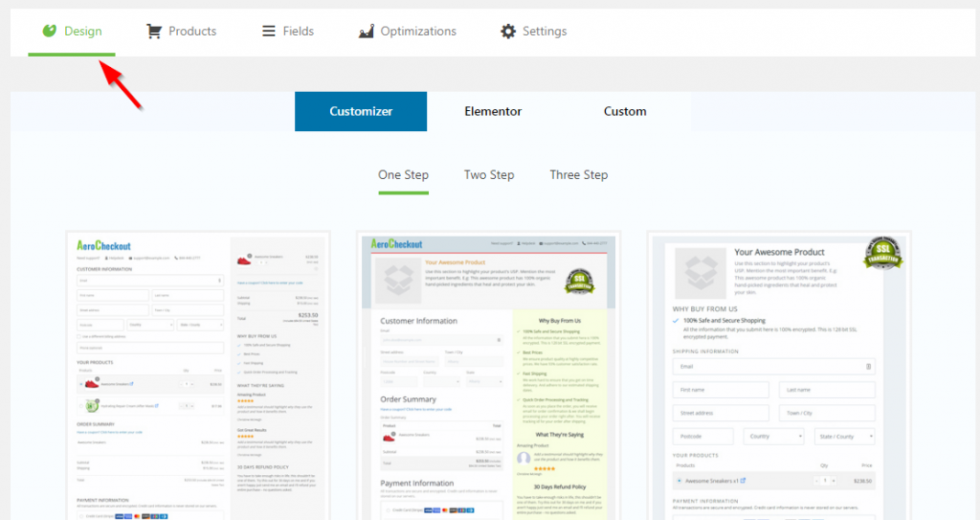
Task: Click the Settings gear icon
Action: click(508, 31)
